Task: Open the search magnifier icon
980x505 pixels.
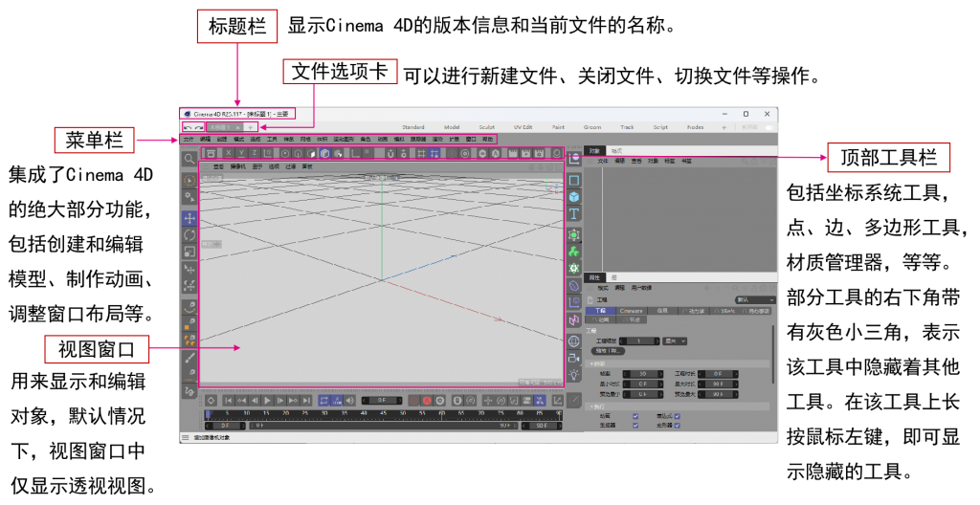Action: (x=189, y=160)
